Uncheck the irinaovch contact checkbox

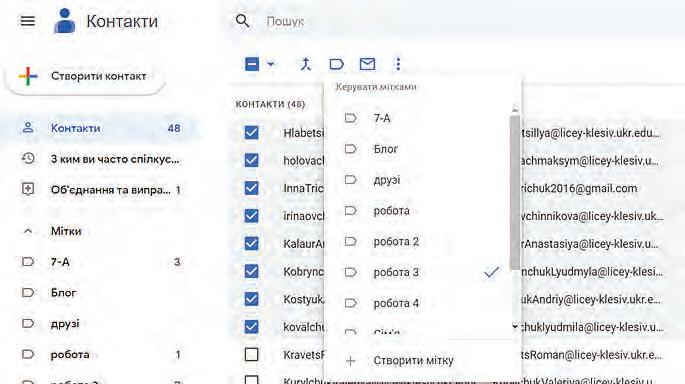251,215
